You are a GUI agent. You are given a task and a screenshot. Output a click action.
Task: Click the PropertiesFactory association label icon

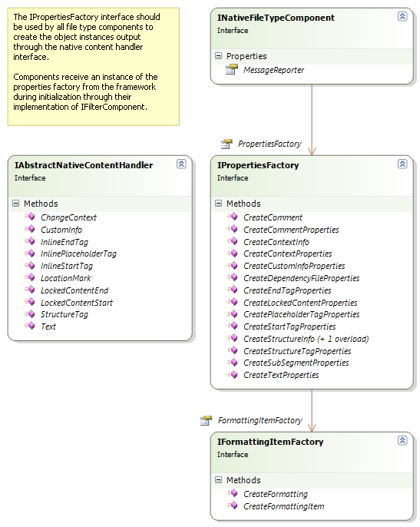[x=227, y=144]
